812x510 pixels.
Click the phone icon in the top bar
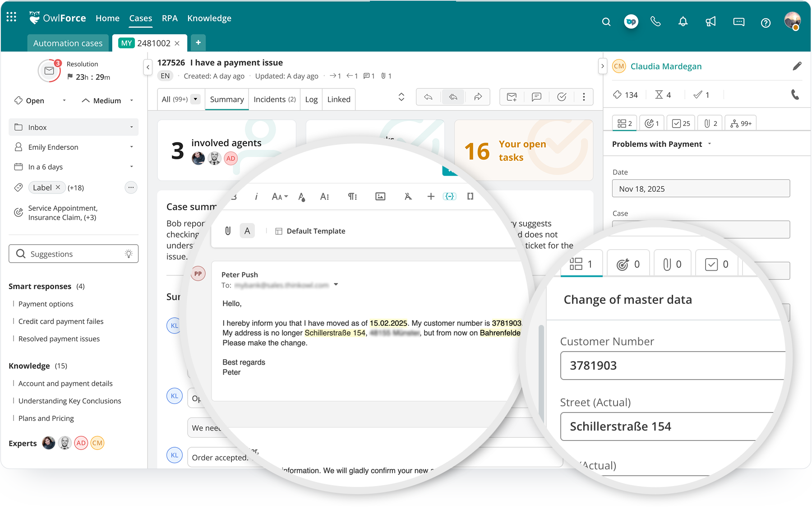[x=655, y=21]
